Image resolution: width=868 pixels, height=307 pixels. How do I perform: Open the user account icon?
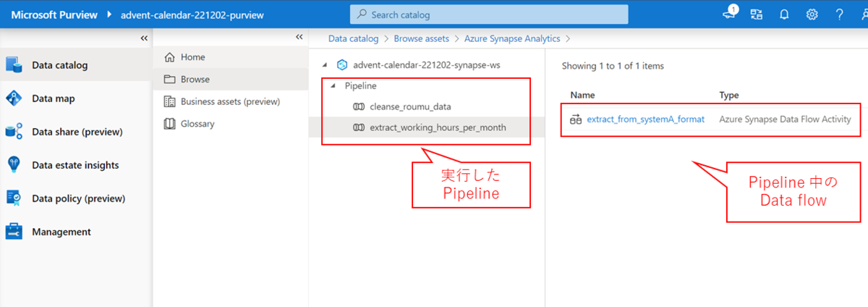pyautogui.click(x=864, y=14)
